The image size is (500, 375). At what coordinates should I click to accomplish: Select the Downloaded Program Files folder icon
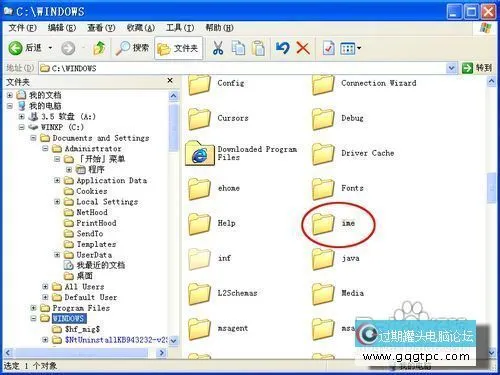pos(199,153)
